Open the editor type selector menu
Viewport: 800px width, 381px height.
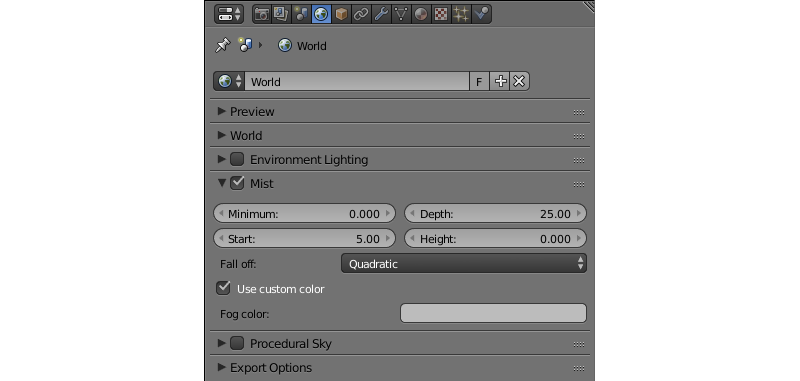click(x=229, y=14)
